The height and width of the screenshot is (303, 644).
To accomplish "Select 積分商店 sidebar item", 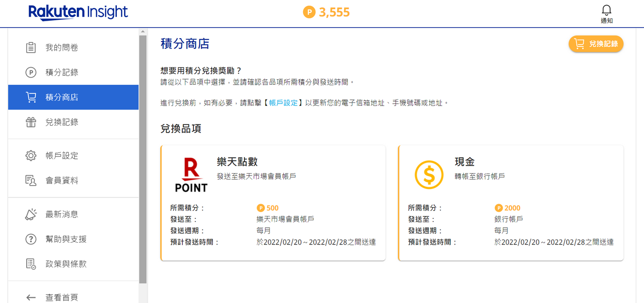I will pyautogui.click(x=73, y=97).
